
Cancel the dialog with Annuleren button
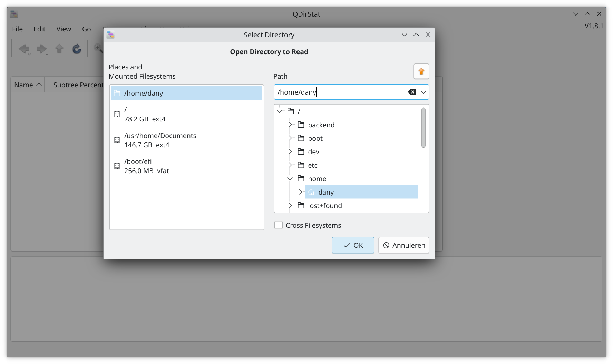click(403, 245)
